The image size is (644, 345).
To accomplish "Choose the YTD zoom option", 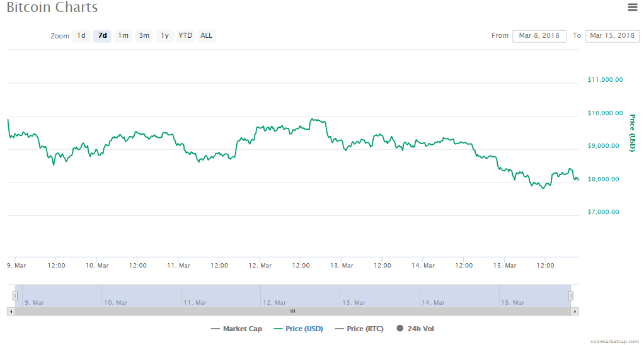I will click(x=185, y=36).
